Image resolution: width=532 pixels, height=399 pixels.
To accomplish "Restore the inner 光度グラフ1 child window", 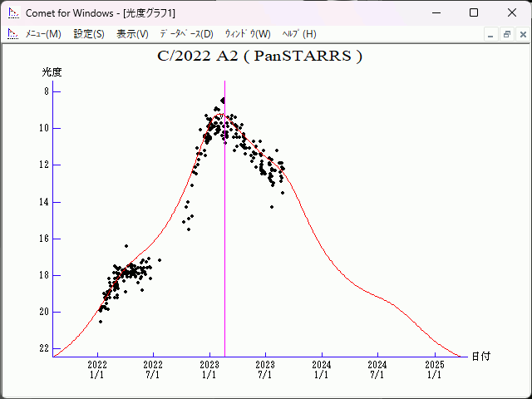I will [507, 34].
